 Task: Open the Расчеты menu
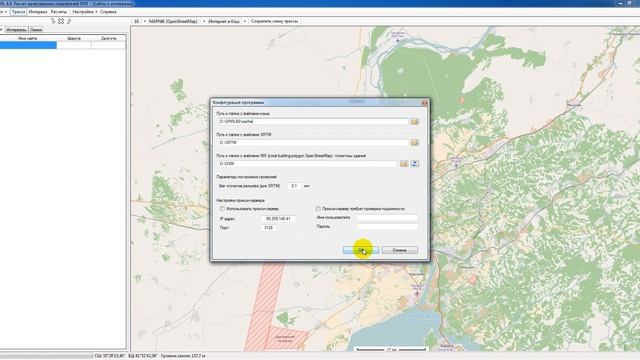(59, 12)
